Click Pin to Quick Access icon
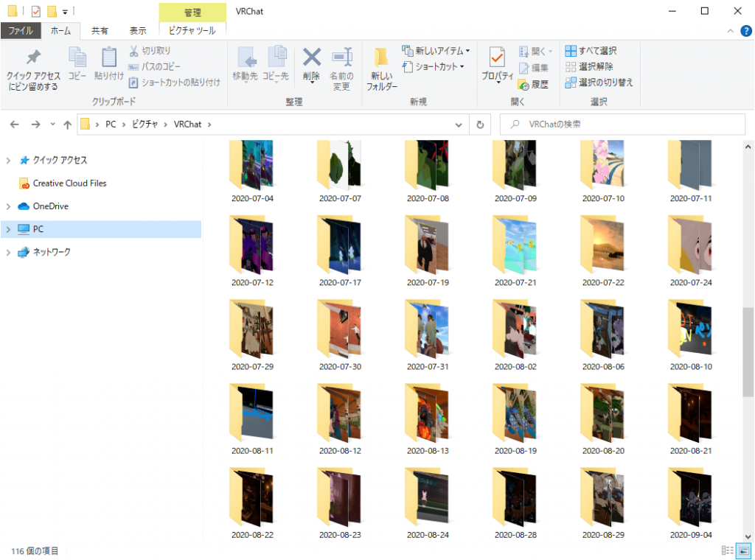The width and height of the screenshot is (755, 560). point(32,57)
